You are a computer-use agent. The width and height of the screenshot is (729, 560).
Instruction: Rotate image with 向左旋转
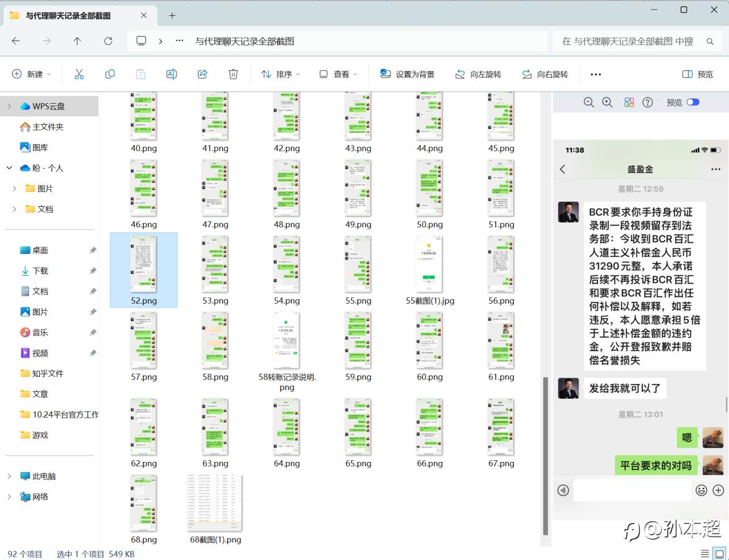coord(478,74)
